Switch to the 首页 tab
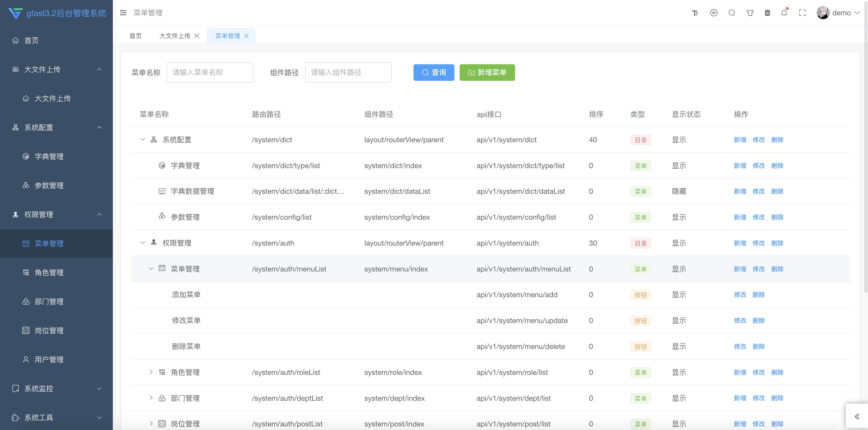The width and height of the screenshot is (868, 430). click(135, 35)
